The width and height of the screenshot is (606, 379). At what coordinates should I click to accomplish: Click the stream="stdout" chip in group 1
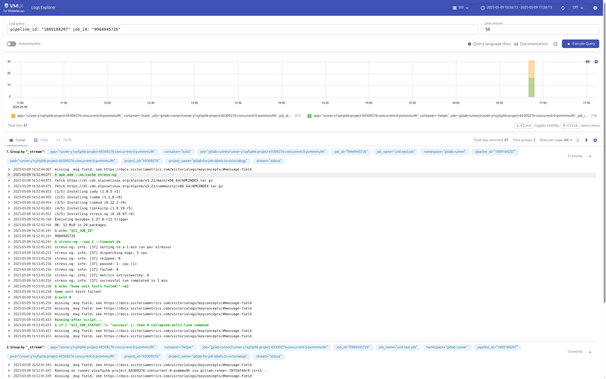(x=269, y=161)
